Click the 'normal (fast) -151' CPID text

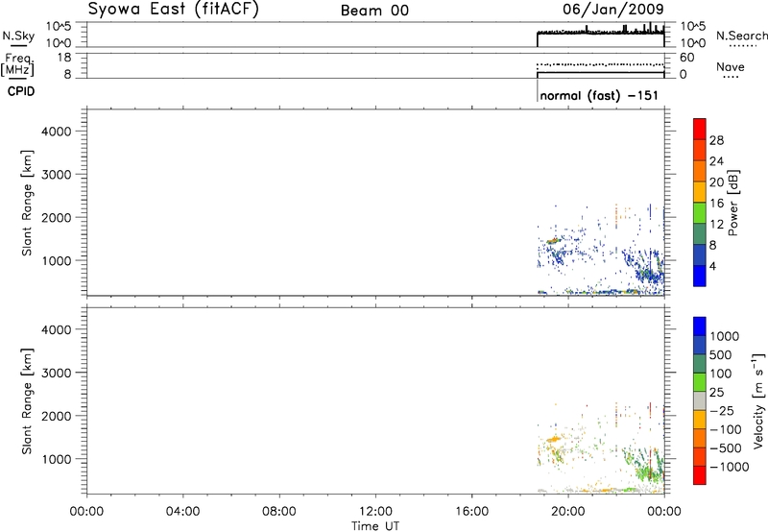pos(599,95)
